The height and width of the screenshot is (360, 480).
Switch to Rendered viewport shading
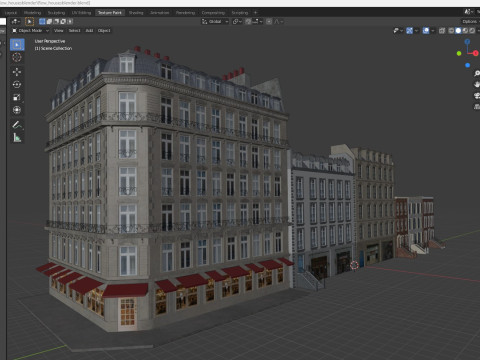coord(472,31)
